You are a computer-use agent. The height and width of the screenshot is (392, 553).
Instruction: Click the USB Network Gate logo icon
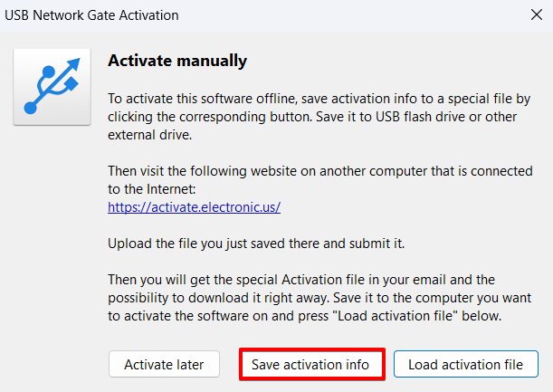point(52,86)
